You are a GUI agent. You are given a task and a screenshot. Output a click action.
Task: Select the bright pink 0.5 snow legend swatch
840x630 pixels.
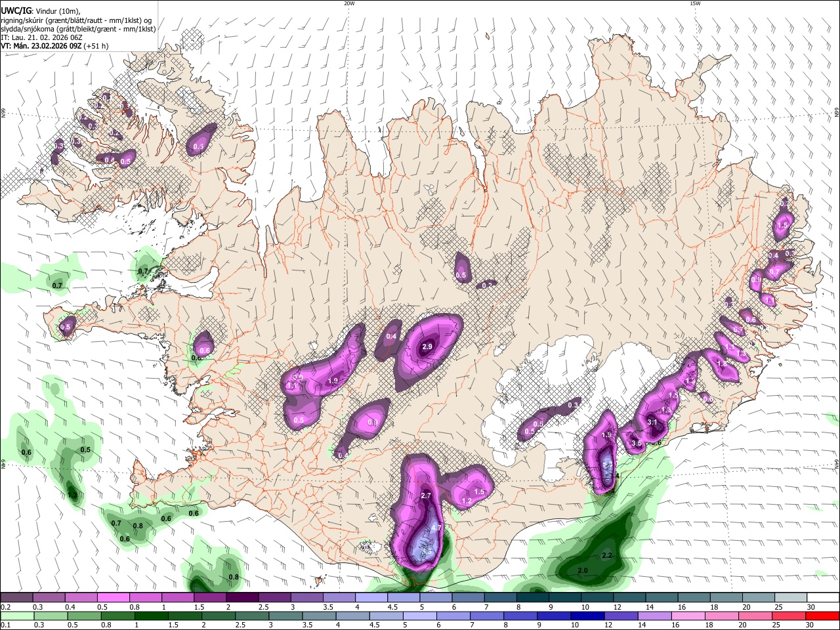pos(113,598)
